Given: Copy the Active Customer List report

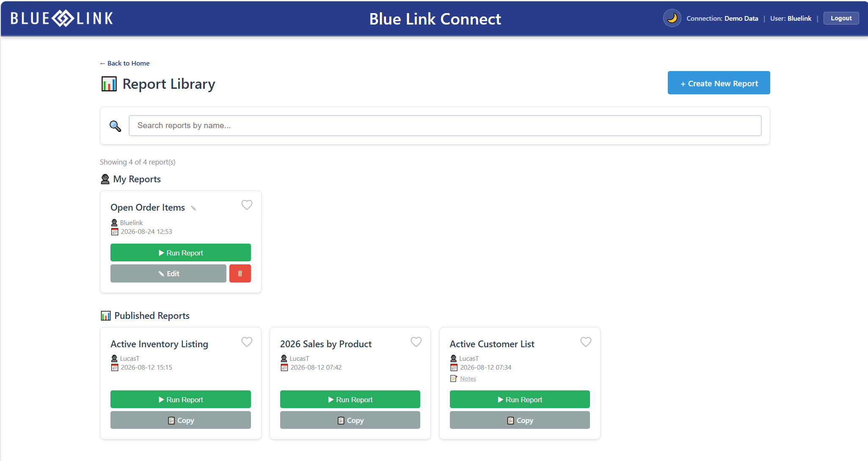Looking at the screenshot, I should [520, 420].
